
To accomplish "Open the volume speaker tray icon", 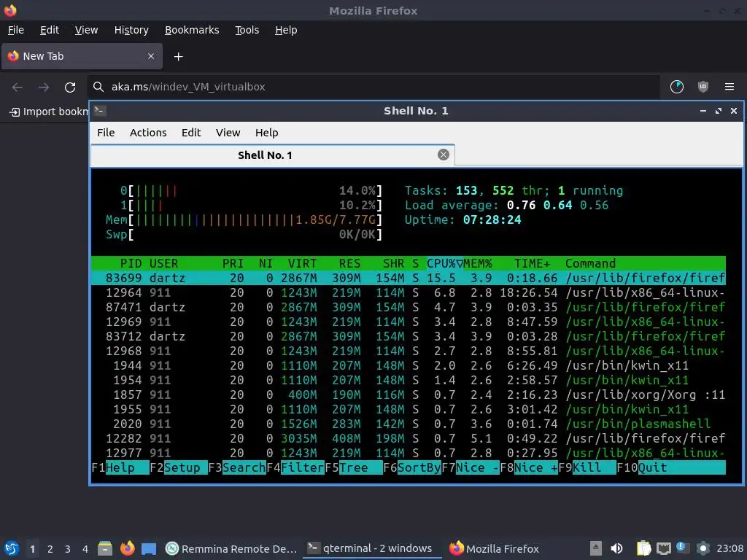I will click(x=616, y=548).
